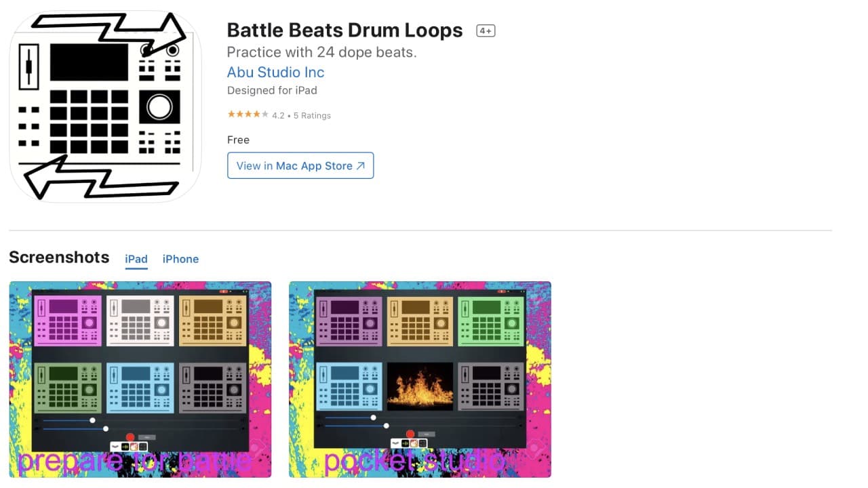Screen dimensions: 868x488
Task: Click View in Mac App Store
Action: point(300,165)
